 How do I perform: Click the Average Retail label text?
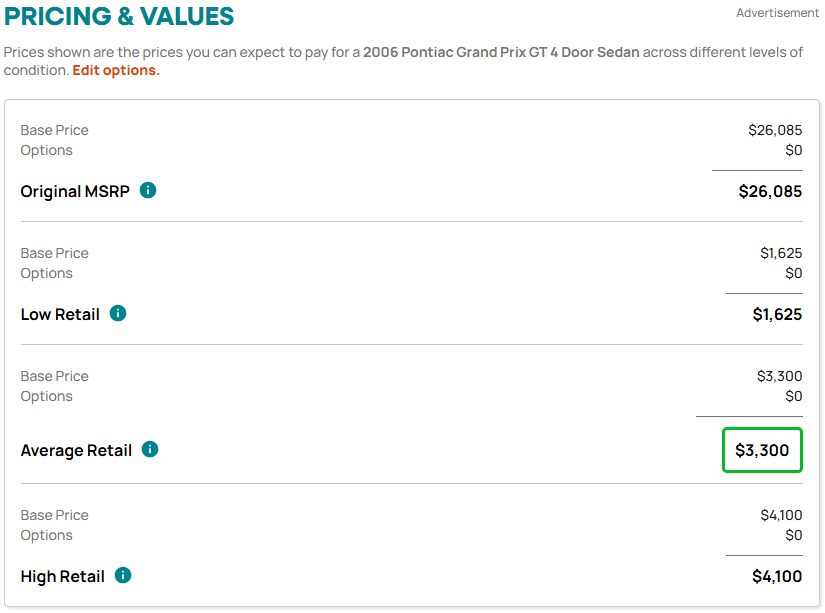[76, 450]
